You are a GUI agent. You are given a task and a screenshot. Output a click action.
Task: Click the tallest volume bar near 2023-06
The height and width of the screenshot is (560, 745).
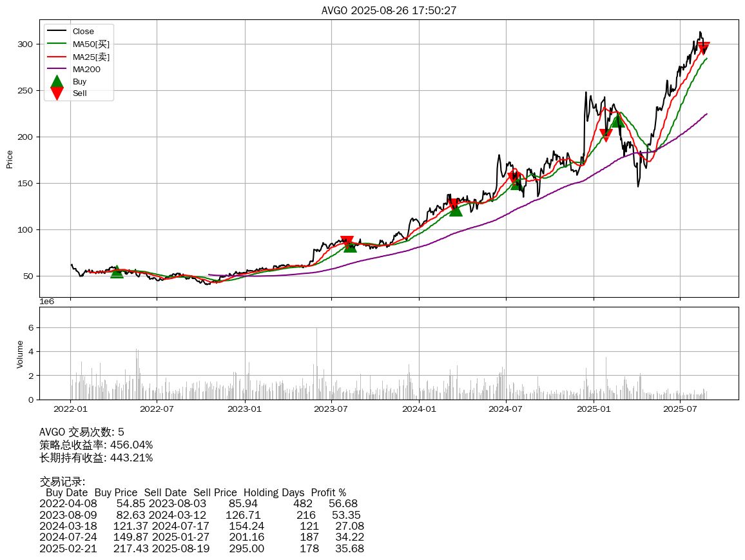tap(317, 364)
